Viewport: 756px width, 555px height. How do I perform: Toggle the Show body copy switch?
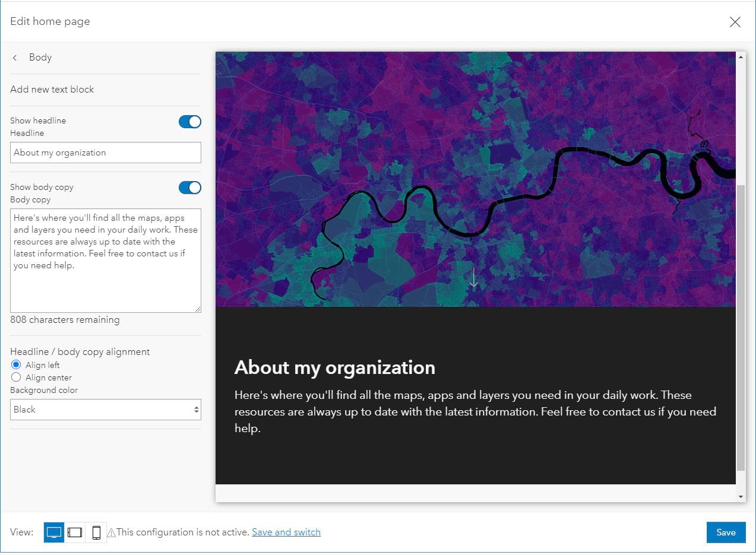tap(190, 188)
